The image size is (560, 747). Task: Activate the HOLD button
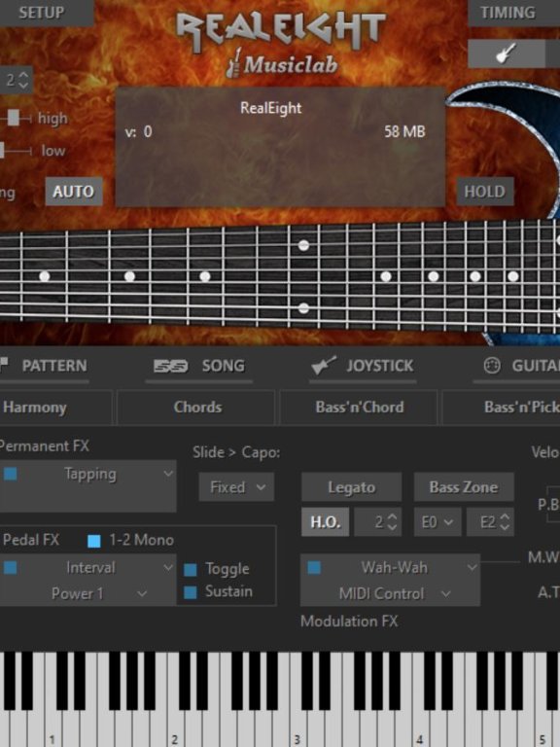click(485, 192)
